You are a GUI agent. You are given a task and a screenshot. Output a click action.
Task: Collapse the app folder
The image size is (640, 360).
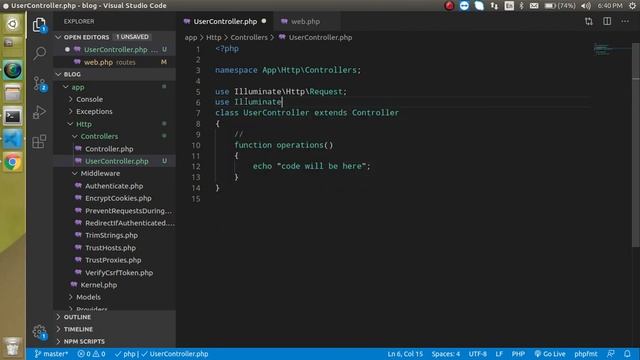tap(115, 87)
